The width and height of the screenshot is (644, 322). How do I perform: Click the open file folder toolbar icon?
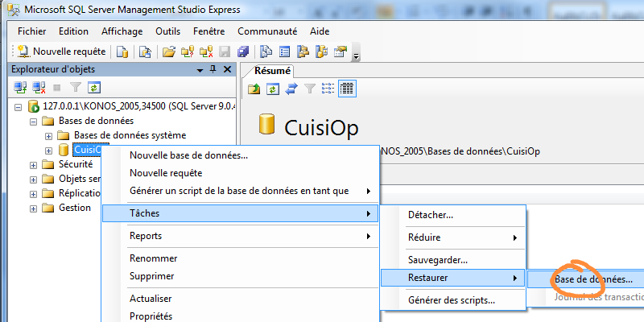click(x=169, y=52)
